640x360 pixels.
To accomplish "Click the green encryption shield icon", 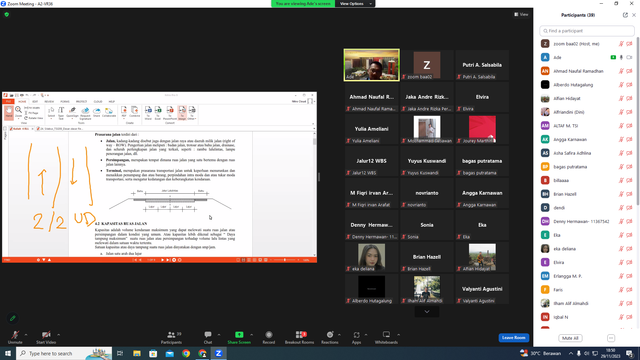I will click(x=7, y=14).
